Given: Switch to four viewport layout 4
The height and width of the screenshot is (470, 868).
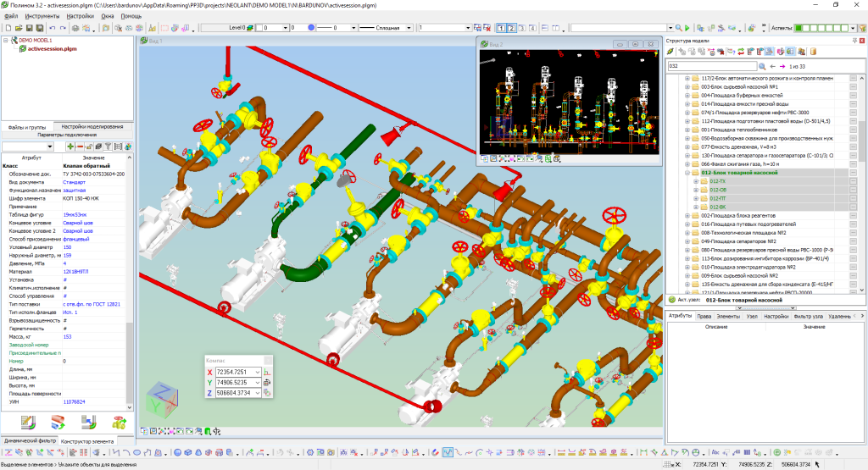Looking at the screenshot, I should tap(532, 28).
